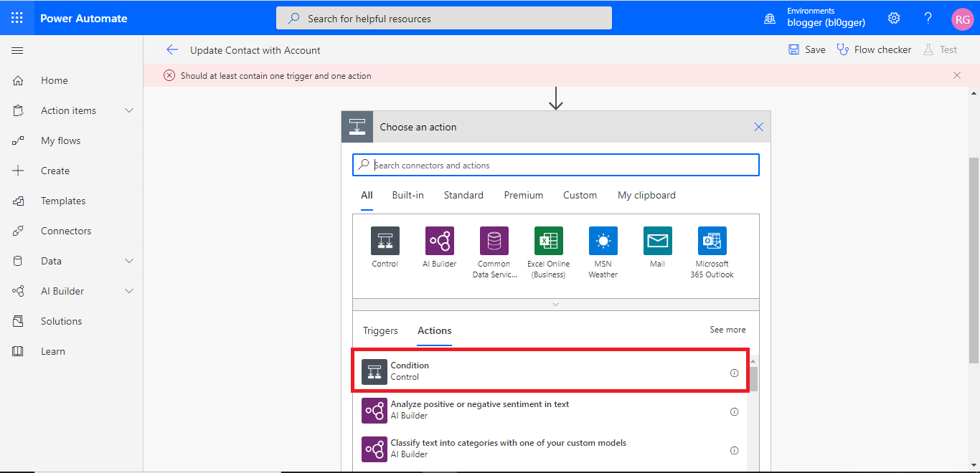Screen dimensions: 980x473
Task: Show info for Condition action
Action: [734, 373]
